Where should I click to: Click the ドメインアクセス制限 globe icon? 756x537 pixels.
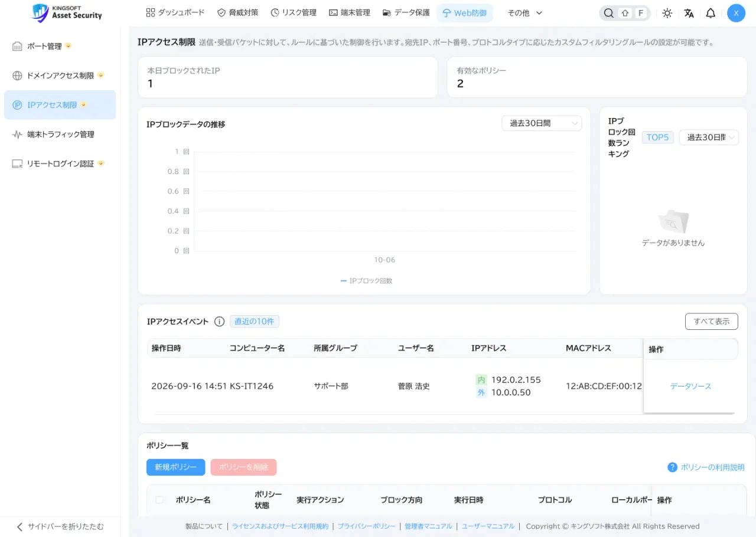(17, 76)
